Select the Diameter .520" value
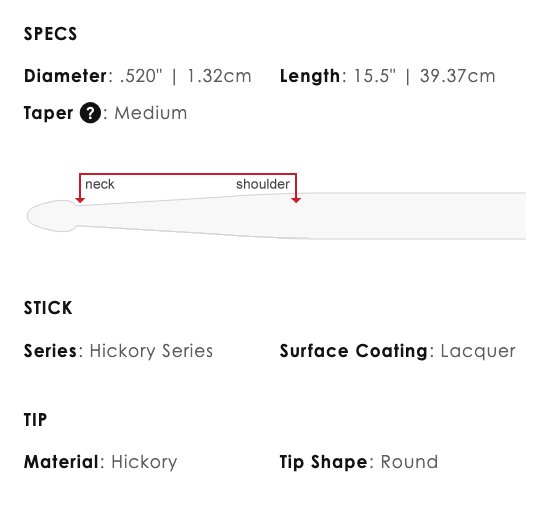Image resolution: width=548 pixels, height=508 pixels. 141,76
